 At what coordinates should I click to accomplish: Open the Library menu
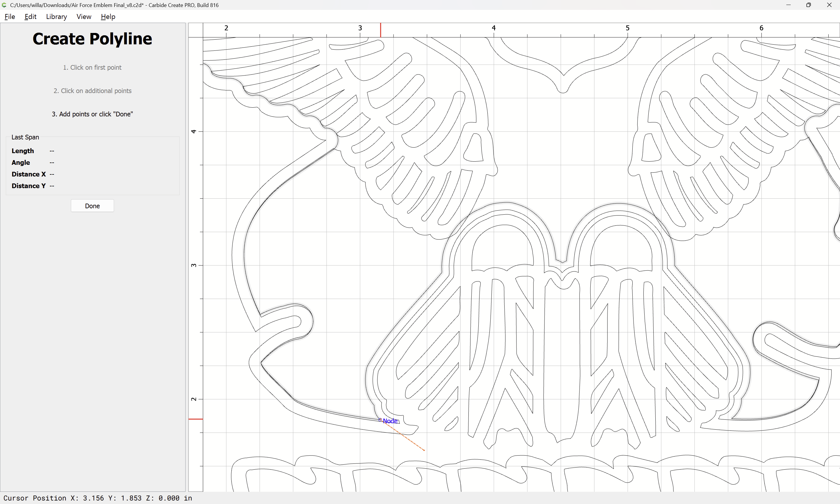pyautogui.click(x=56, y=17)
